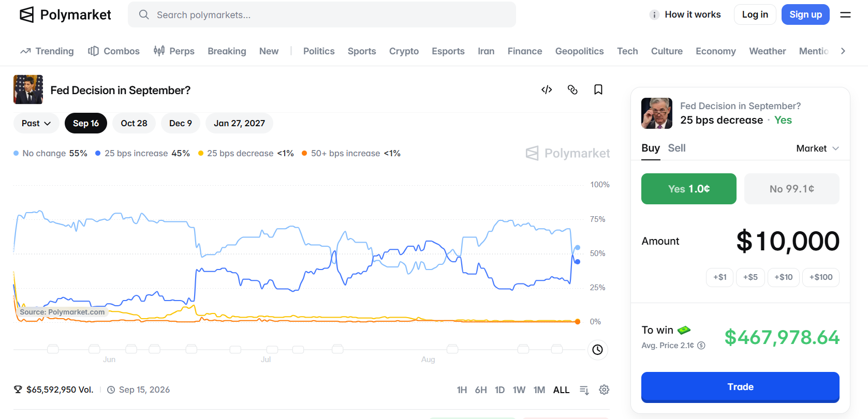
Task: Open the Geopolitics category
Action: coord(580,51)
